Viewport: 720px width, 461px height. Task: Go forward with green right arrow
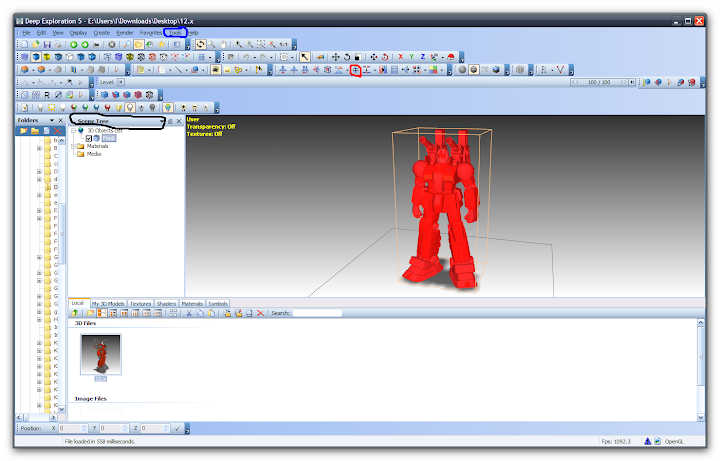(x=85, y=45)
